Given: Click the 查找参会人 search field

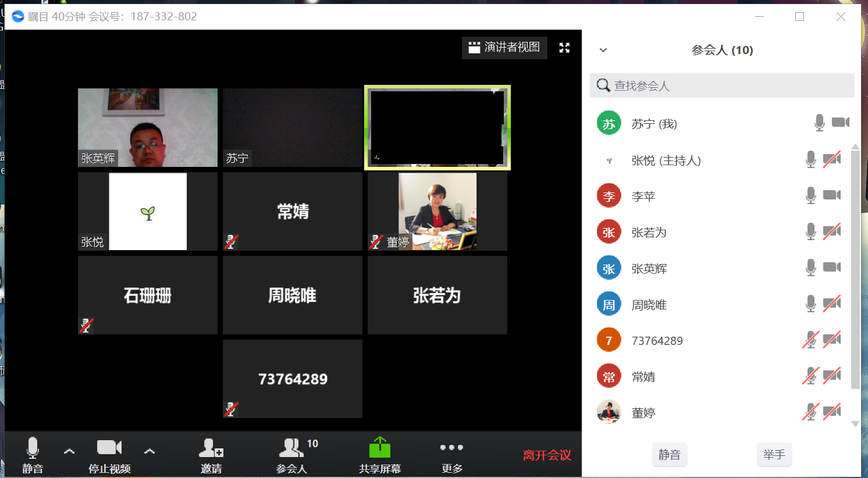Looking at the screenshot, I should 722,85.
